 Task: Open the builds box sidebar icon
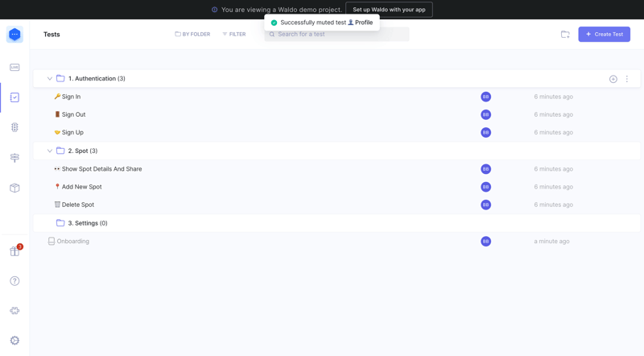click(x=14, y=188)
